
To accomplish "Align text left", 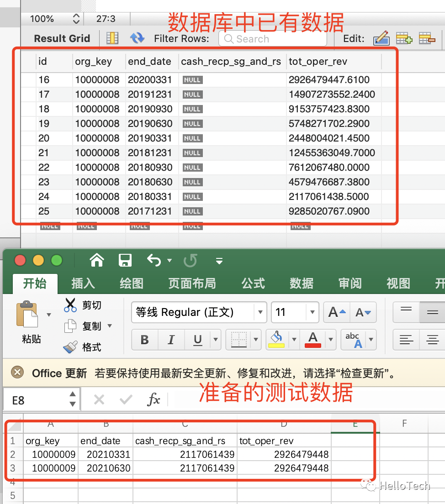I will pyautogui.click(x=406, y=340).
